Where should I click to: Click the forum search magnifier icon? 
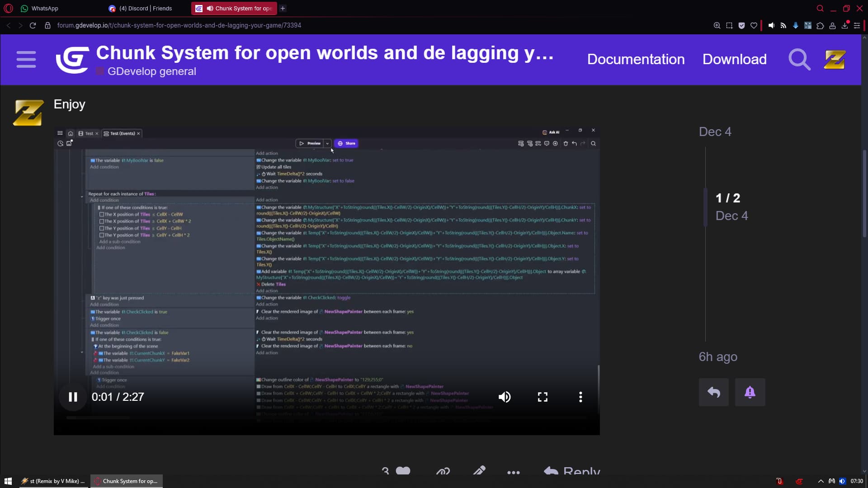coord(799,59)
